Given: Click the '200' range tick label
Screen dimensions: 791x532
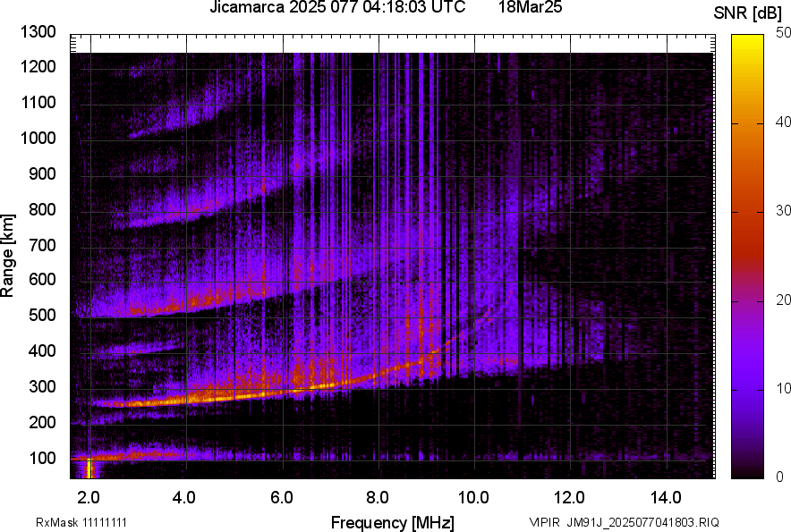Looking at the screenshot, I should coord(42,422).
